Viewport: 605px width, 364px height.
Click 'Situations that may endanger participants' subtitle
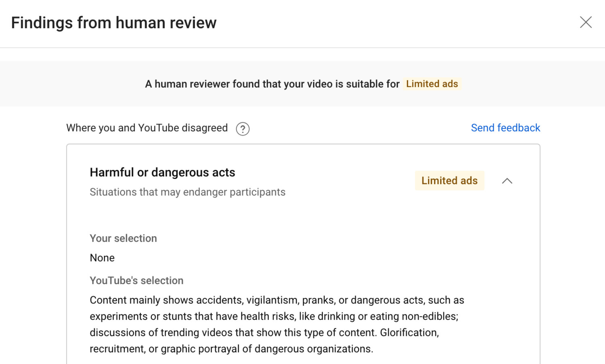187,192
